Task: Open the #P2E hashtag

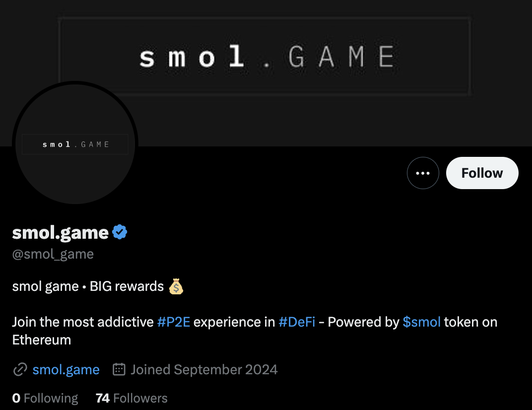Action: [174, 322]
